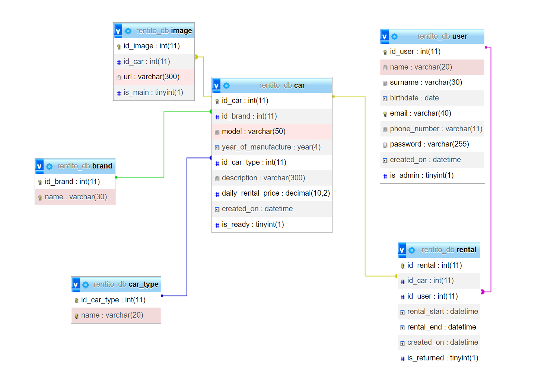Screen dimensions: 560x392
Task: Select the 'rentito_db car' table title
Action: pos(282,85)
